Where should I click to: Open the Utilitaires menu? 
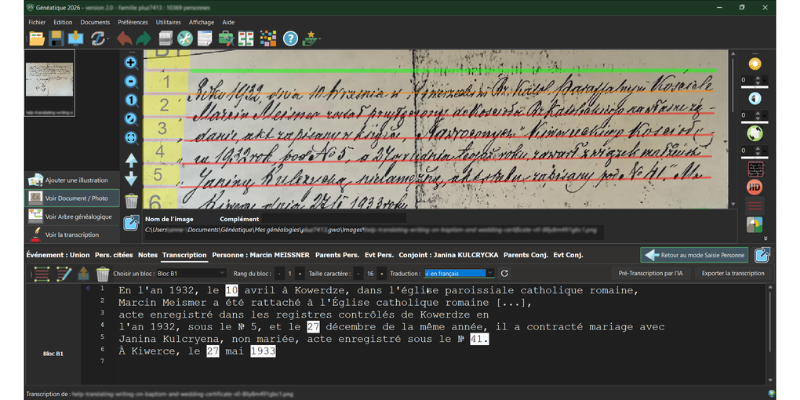tap(168, 20)
